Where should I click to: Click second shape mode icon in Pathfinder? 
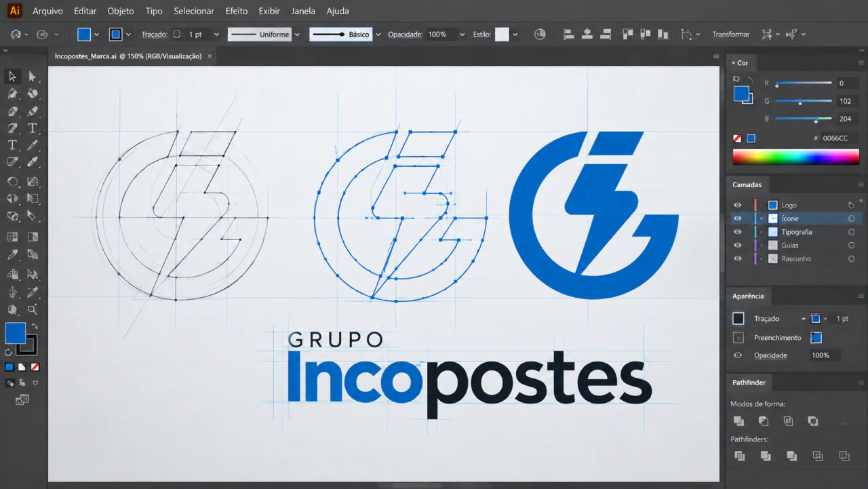click(x=764, y=421)
